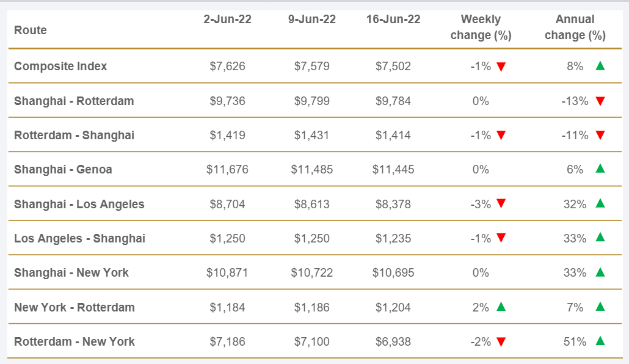
Task: Click Shanghai - Rotterdam red annual down arrow
Action: 600,101
